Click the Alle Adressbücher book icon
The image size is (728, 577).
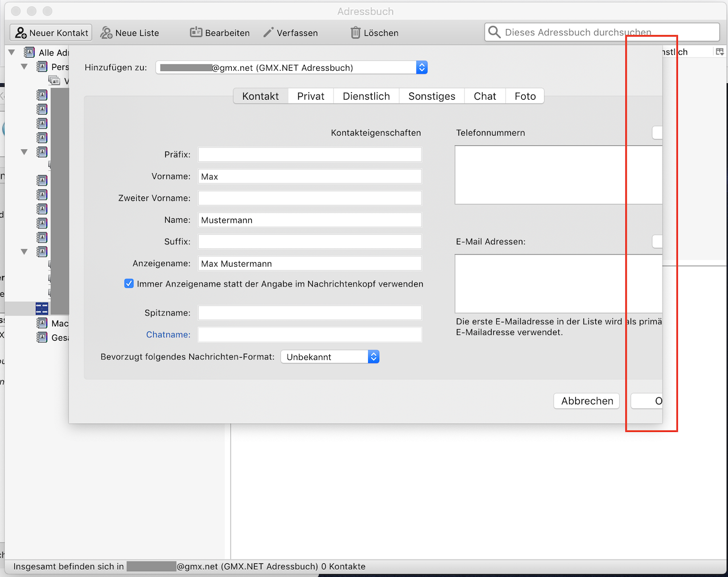(x=29, y=52)
